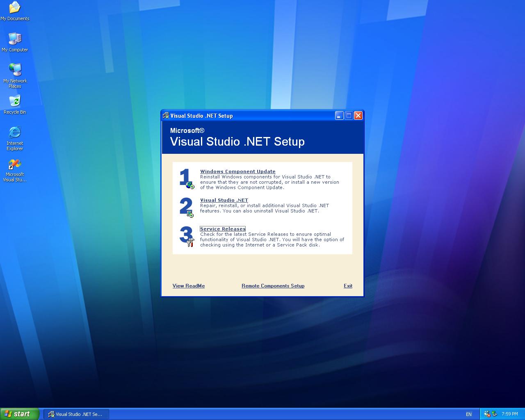Open the Service Releases link
The width and height of the screenshot is (525, 420).
click(x=223, y=229)
